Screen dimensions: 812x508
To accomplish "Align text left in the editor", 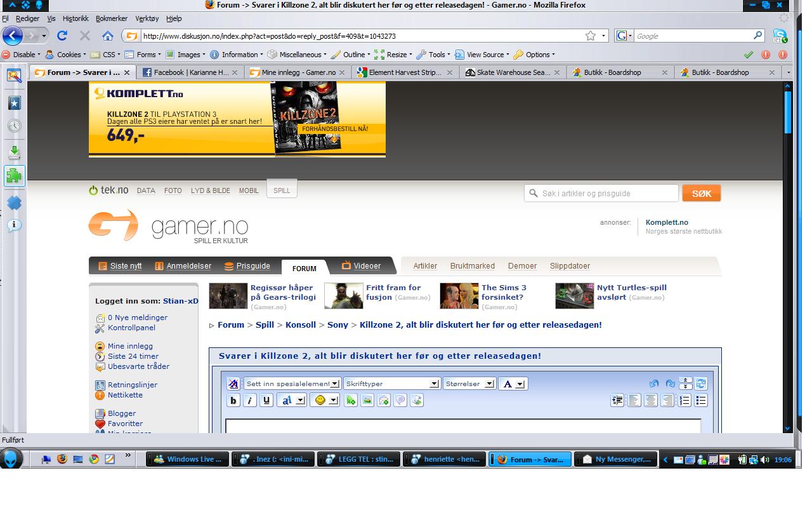I will pyautogui.click(x=634, y=400).
